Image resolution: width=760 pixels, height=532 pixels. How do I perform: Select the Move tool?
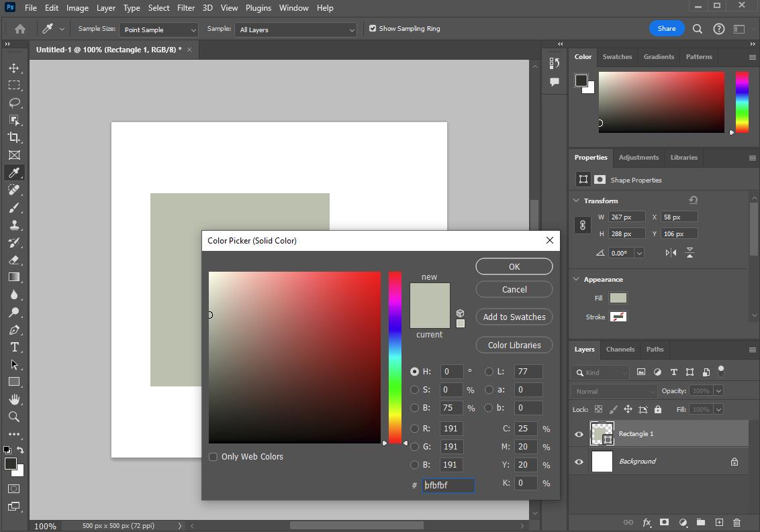click(x=15, y=68)
